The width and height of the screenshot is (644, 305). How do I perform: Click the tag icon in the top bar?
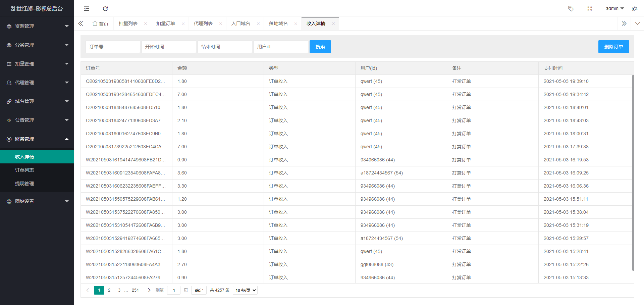[x=571, y=8]
